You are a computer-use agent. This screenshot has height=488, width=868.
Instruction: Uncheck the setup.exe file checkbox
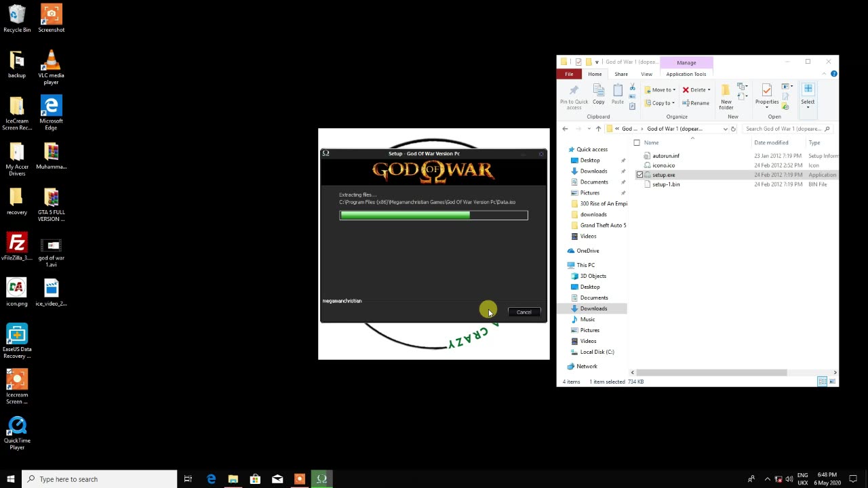[x=639, y=175]
